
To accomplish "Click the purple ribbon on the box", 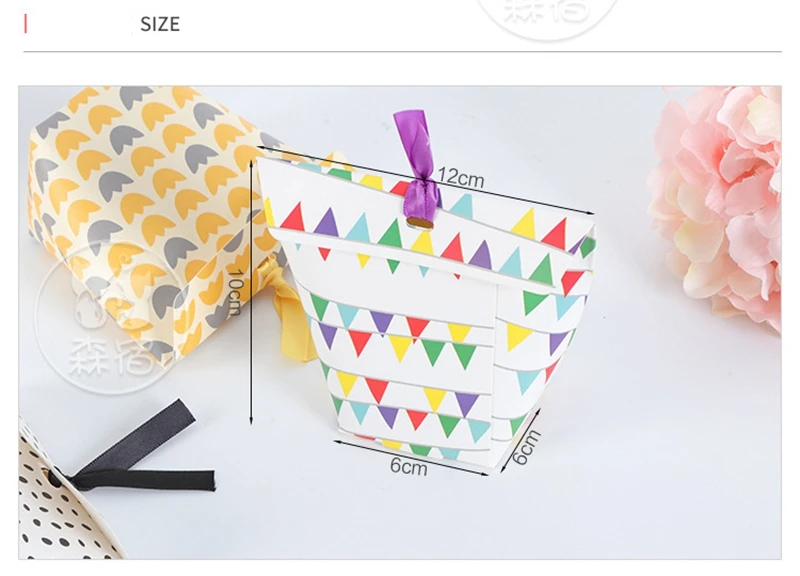I will pyautogui.click(x=418, y=164).
